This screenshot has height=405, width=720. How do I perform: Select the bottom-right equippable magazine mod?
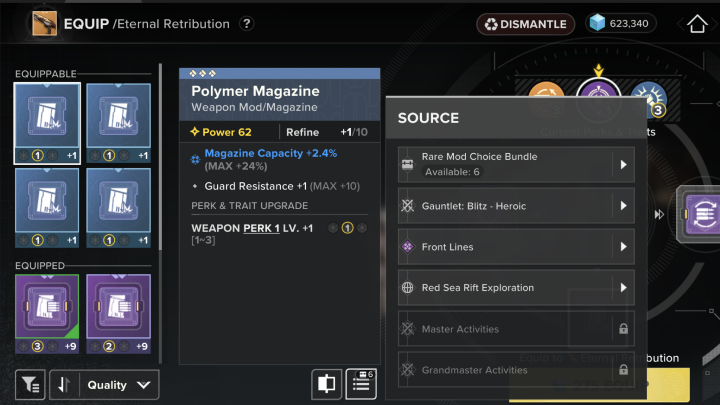[118, 208]
